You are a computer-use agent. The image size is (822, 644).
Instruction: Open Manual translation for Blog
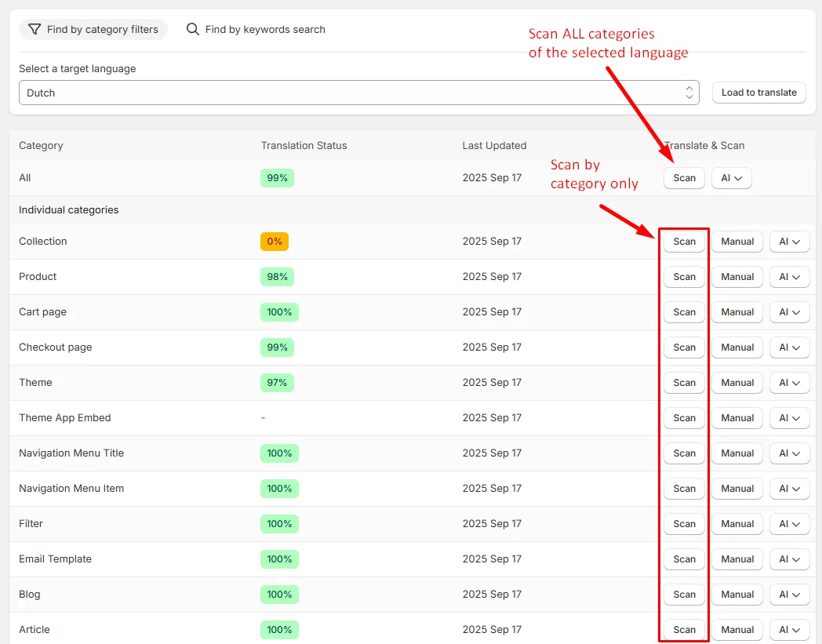(x=737, y=594)
